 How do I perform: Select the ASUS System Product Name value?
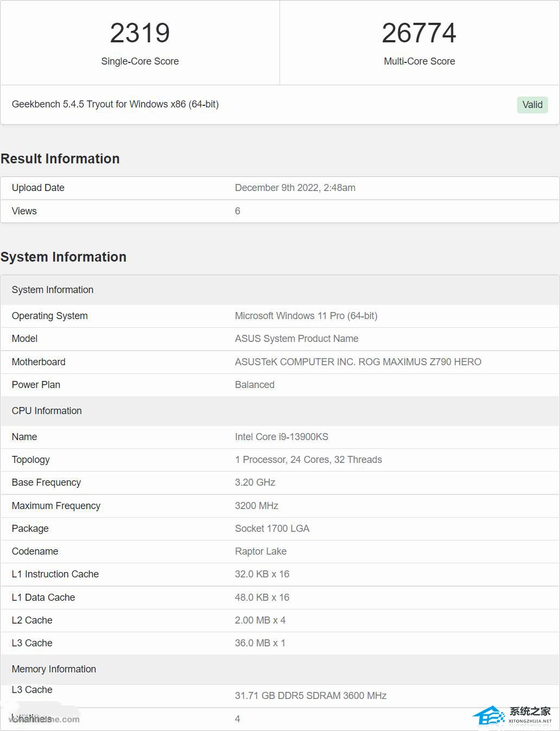click(297, 339)
